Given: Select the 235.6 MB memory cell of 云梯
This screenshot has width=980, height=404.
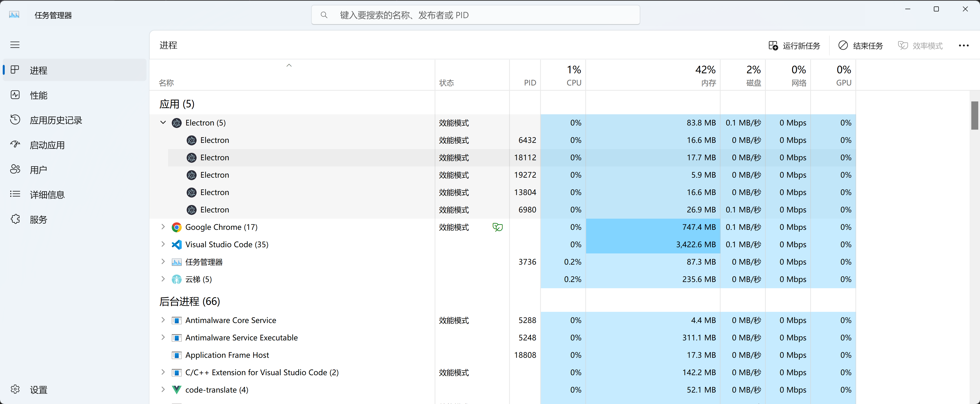Looking at the screenshot, I should click(x=653, y=279).
